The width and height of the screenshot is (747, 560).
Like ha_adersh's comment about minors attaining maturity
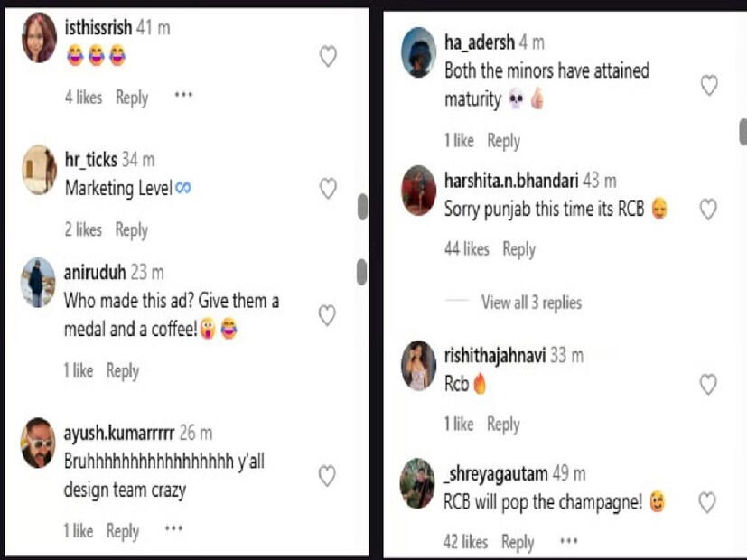click(x=709, y=85)
